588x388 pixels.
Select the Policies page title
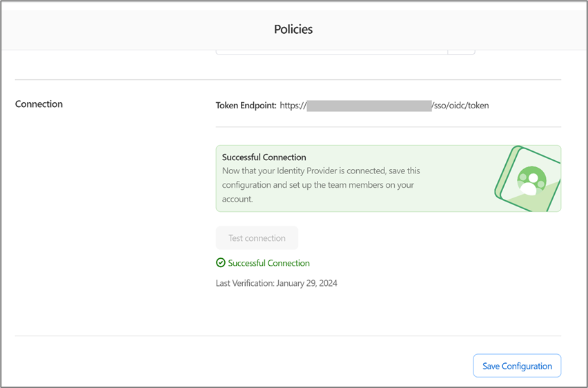[x=293, y=29]
